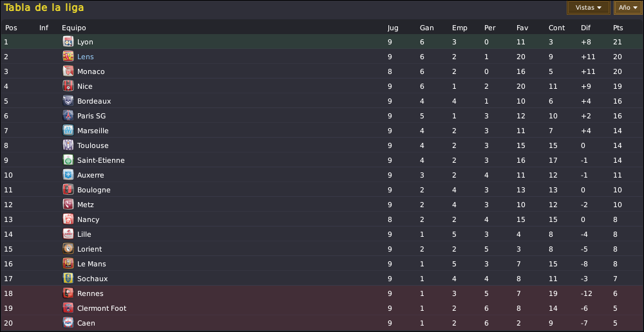Viewport: 644px width, 332px height.
Task: Open the Nice team name
Action: [84, 86]
